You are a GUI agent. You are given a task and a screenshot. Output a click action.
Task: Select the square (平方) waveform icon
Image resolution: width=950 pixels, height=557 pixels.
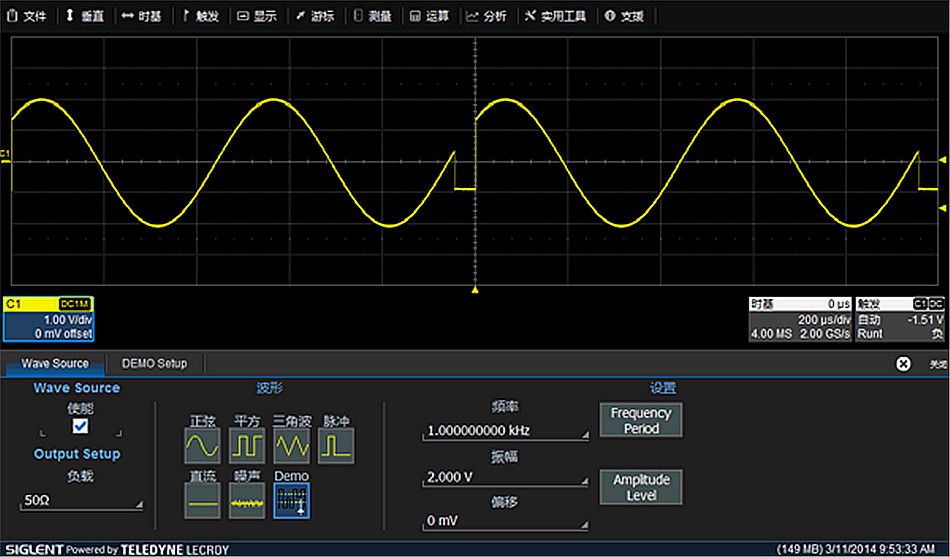click(x=247, y=445)
